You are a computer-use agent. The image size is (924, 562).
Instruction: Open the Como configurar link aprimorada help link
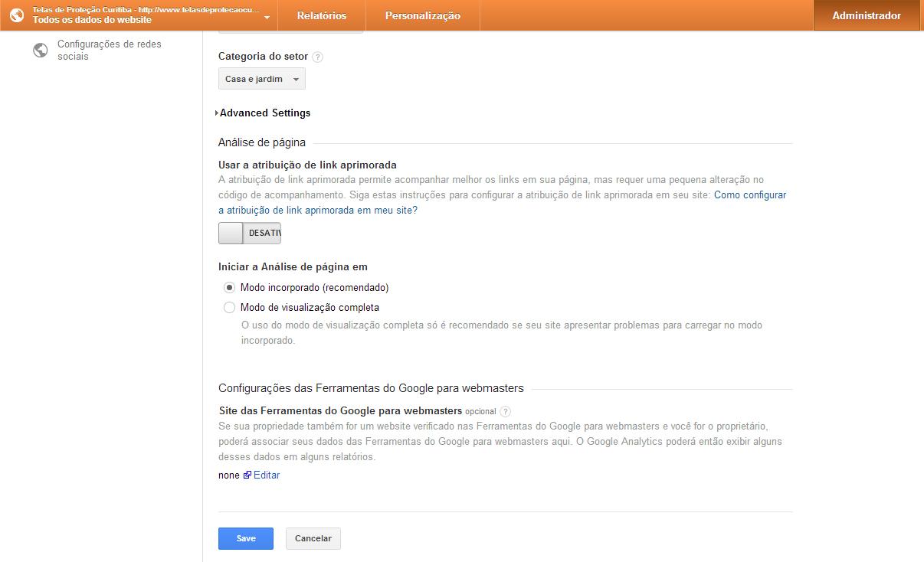pyautogui.click(x=749, y=194)
